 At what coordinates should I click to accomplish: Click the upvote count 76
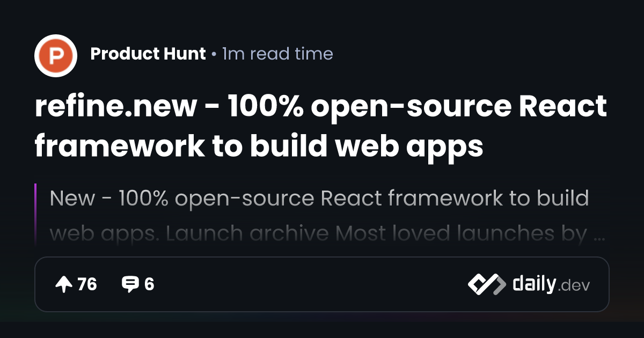87,284
